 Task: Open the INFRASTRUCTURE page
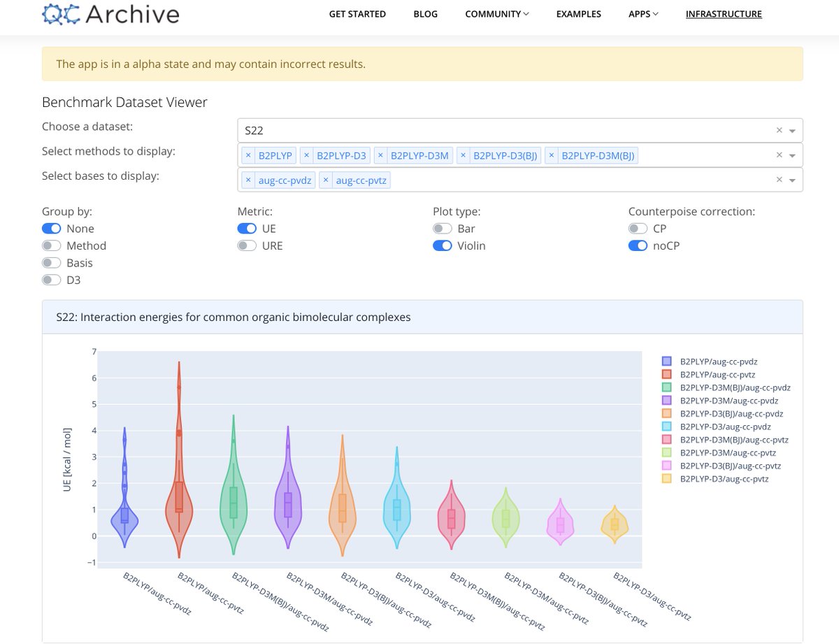coord(724,14)
